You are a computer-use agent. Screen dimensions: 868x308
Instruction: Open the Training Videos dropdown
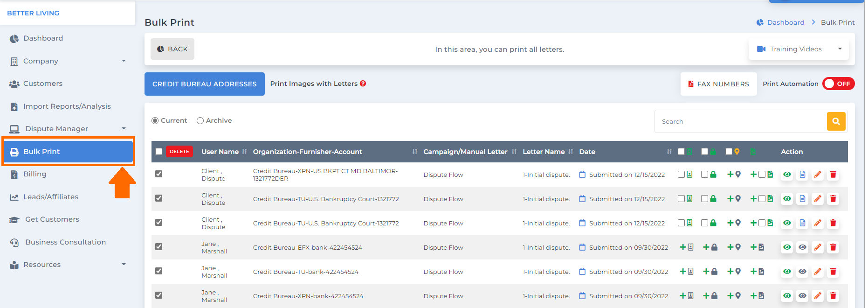[799, 49]
